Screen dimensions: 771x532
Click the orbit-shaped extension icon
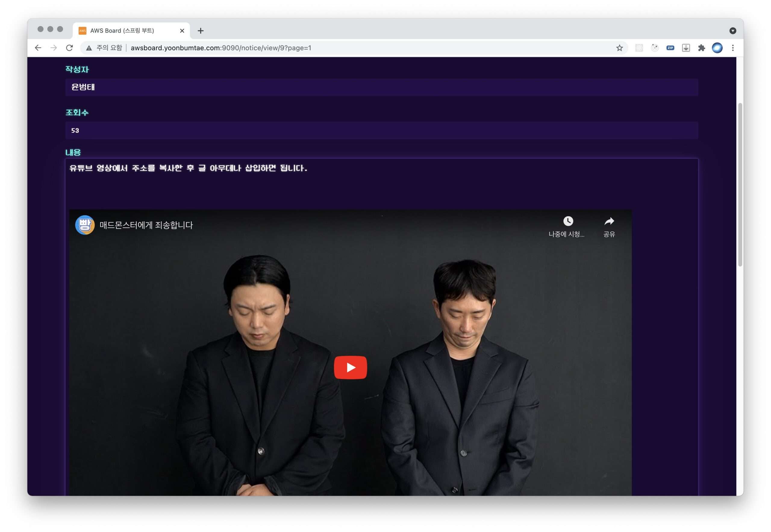click(655, 48)
